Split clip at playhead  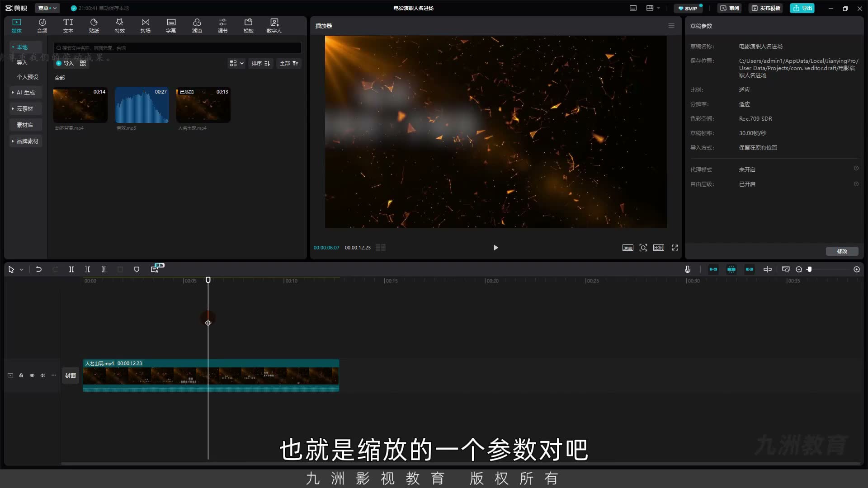pos(71,269)
